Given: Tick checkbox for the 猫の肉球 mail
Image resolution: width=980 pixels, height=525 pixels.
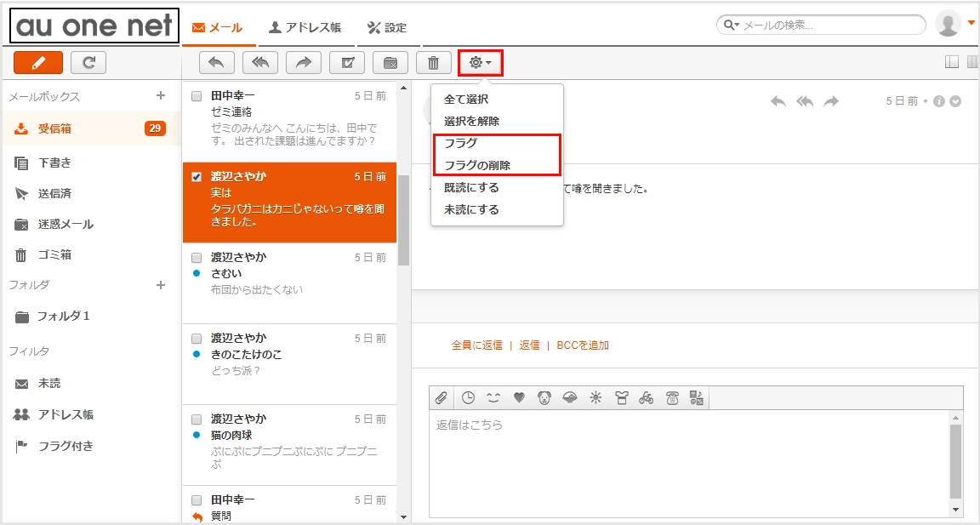Looking at the screenshot, I should (197, 419).
